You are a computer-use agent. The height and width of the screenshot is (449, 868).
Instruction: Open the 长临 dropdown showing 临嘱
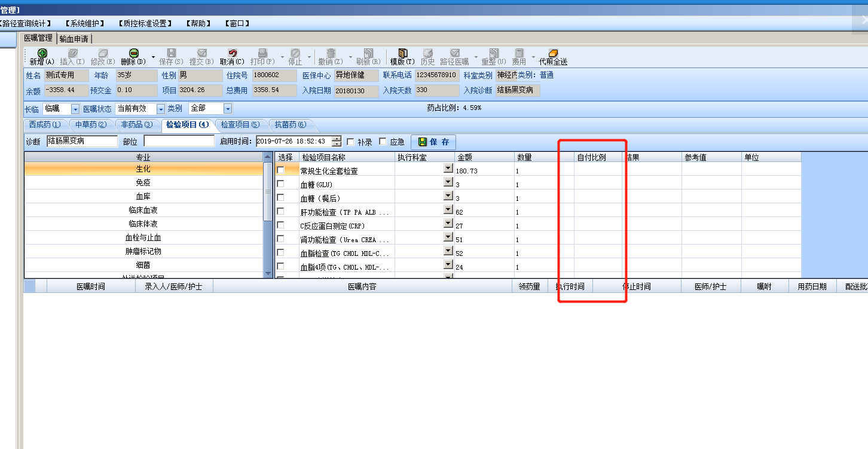pyautogui.click(x=75, y=109)
